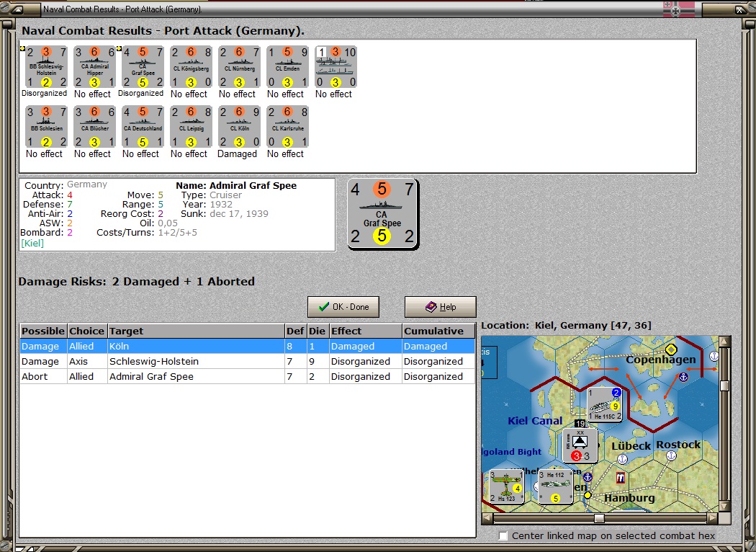
Task: Click the Lübeck anchor port icon
Action: click(x=623, y=458)
